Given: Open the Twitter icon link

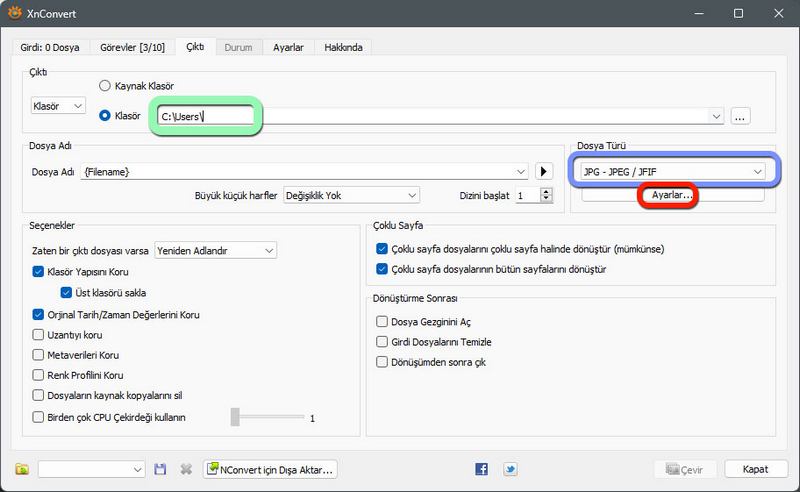Looking at the screenshot, I should coord(510,469).
